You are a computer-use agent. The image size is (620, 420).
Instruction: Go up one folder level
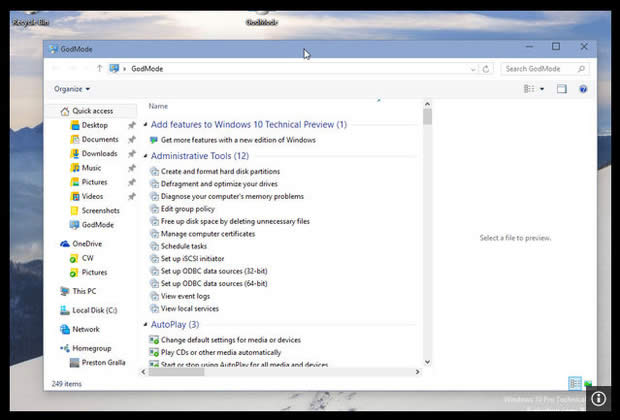click(x=99, y=69)
